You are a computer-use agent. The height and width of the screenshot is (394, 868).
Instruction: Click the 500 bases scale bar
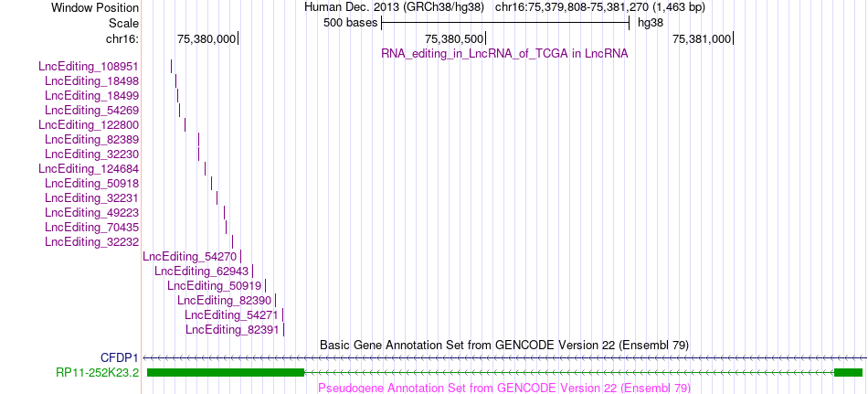click(505, 23)
